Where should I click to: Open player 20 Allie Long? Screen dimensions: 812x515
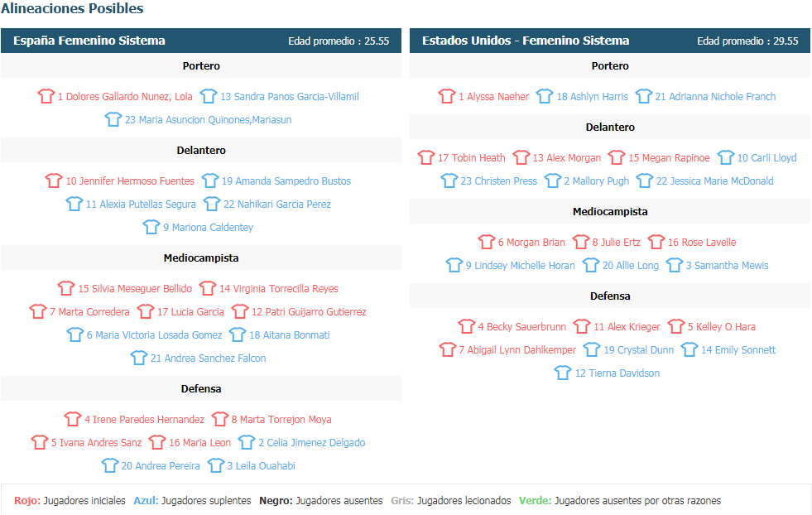[x=630, y=265]
